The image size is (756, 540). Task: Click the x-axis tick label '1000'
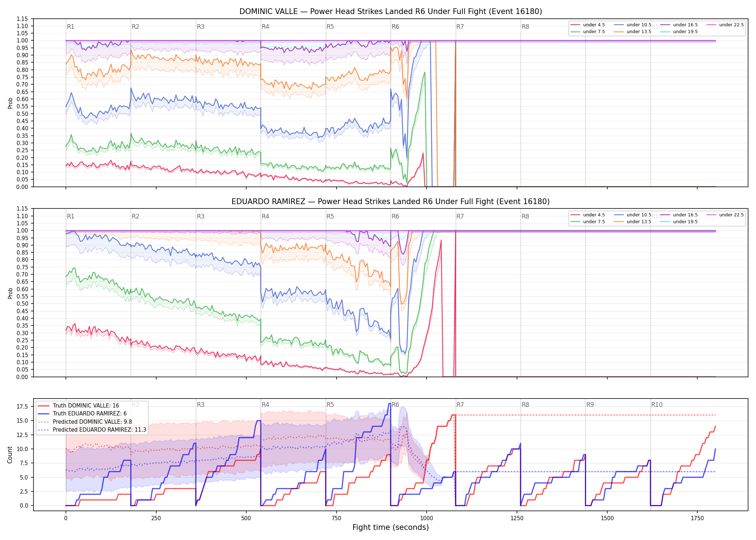[427, 518]
